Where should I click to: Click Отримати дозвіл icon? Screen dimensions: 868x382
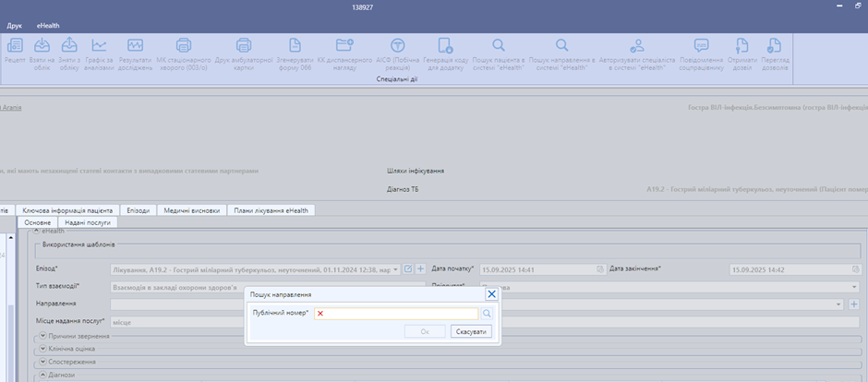point(741,46)
